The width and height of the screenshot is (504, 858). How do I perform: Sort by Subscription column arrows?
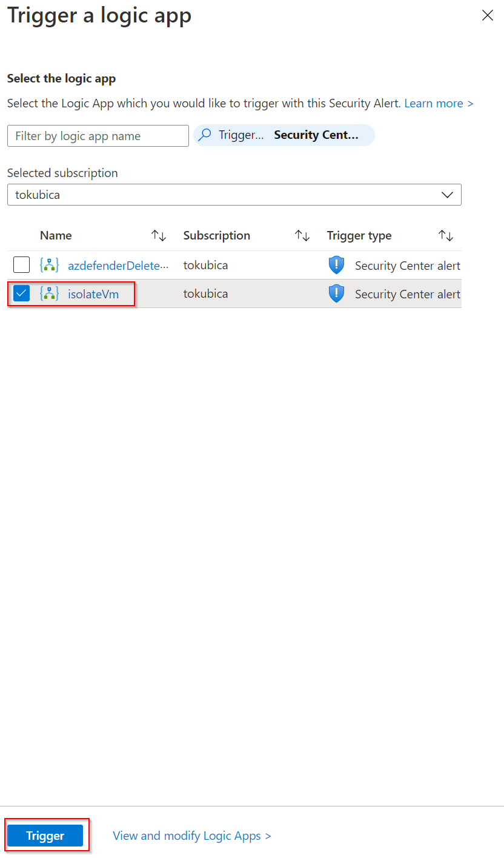tap(302, 236)
